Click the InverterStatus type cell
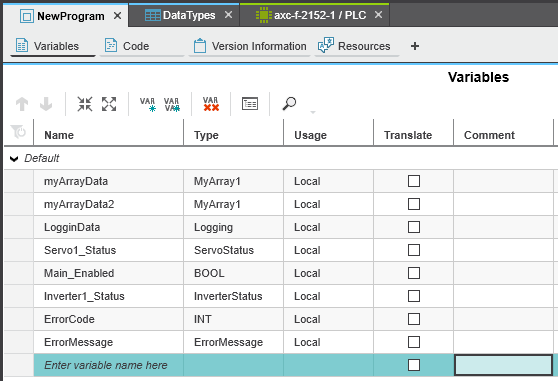 (233, 296)
